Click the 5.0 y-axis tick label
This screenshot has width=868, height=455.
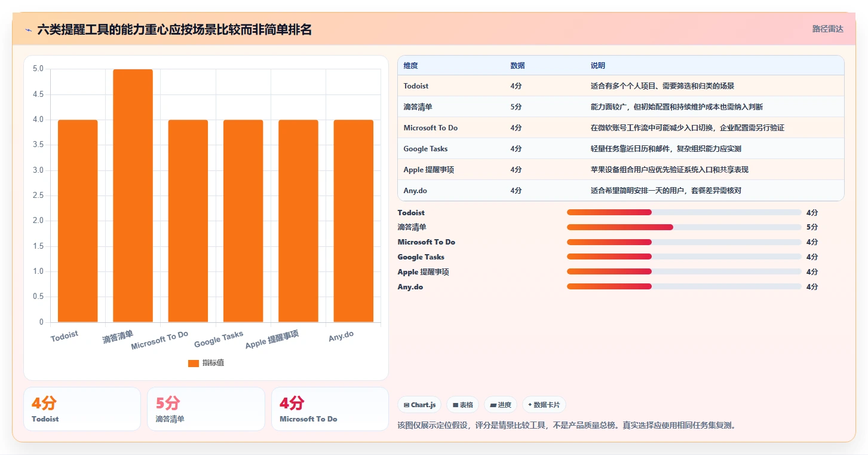(x=38, y=69)
